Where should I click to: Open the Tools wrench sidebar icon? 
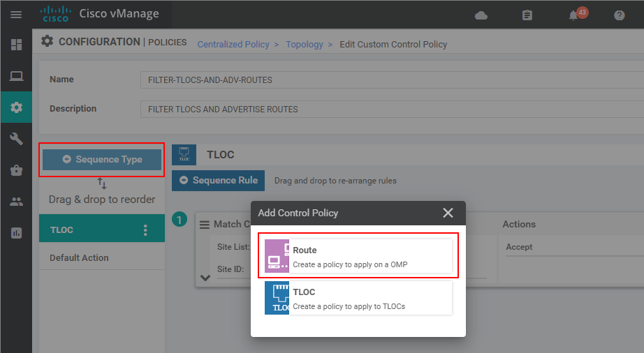[16, 139]
